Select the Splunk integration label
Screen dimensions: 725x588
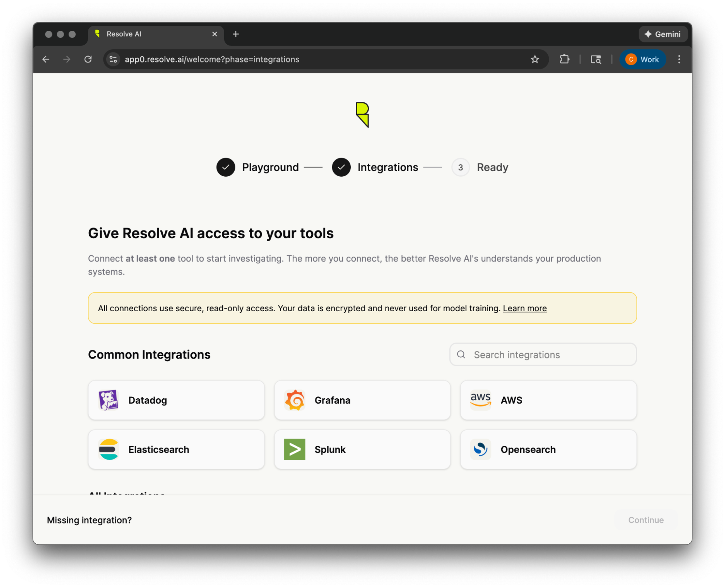330,449
